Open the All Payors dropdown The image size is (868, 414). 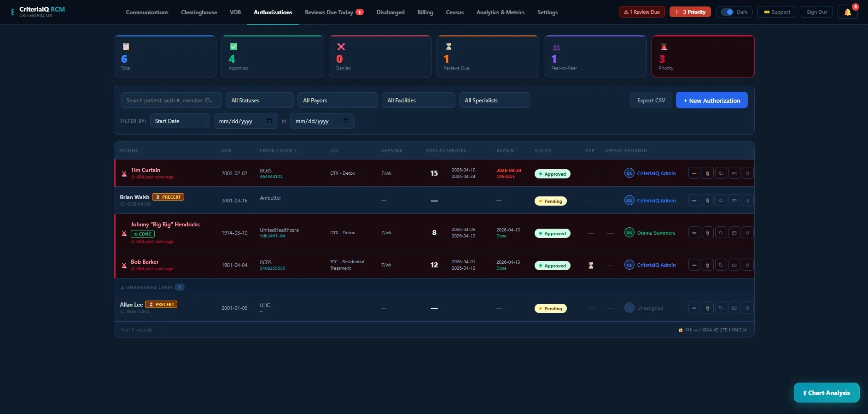338,100
